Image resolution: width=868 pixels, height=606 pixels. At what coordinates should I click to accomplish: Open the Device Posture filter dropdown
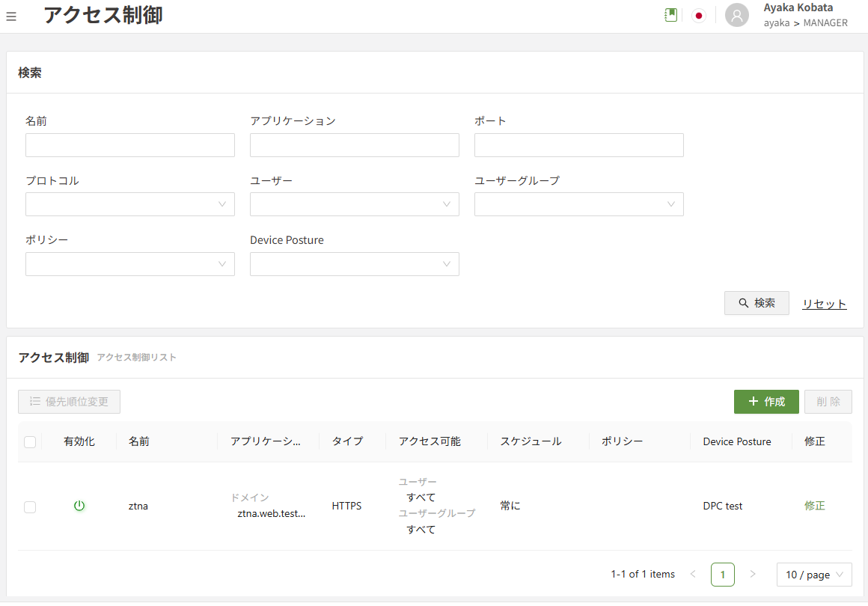coord(355,264)
